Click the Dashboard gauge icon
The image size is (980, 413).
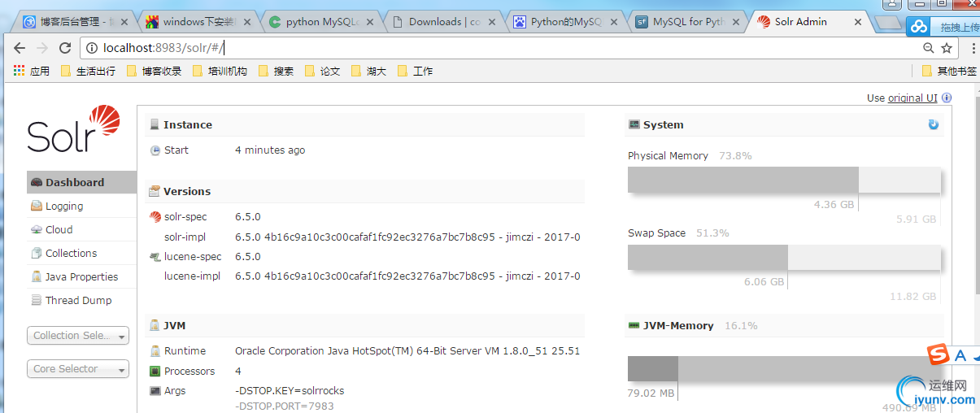click(37, 182)
